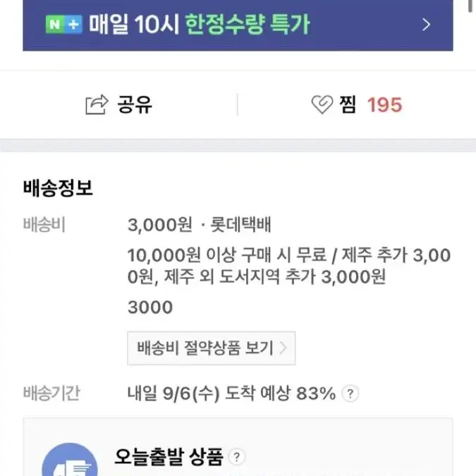Open the 매일 10시 한정수량 특가 banner
Screen dimensions: 476x476
238,25
